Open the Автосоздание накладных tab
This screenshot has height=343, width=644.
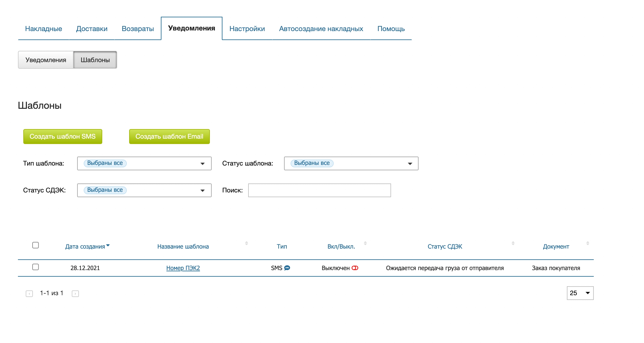click(321, 29)
